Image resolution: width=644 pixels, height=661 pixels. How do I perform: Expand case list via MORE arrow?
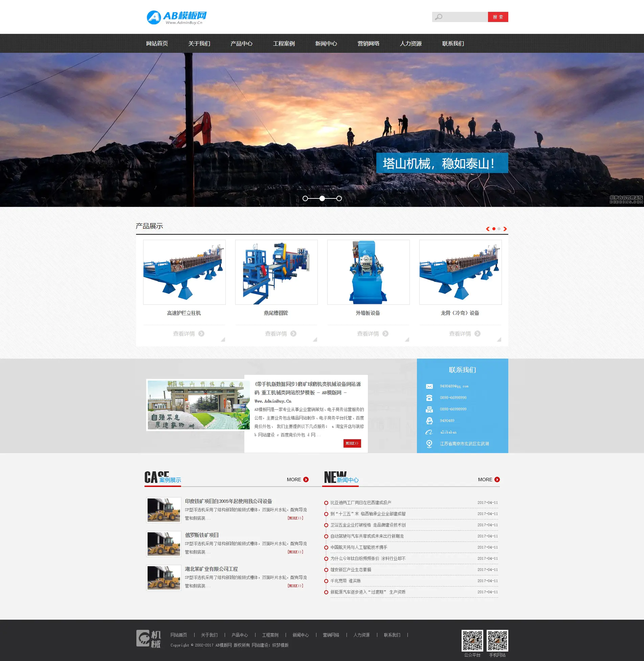click(x=306, y=479)
